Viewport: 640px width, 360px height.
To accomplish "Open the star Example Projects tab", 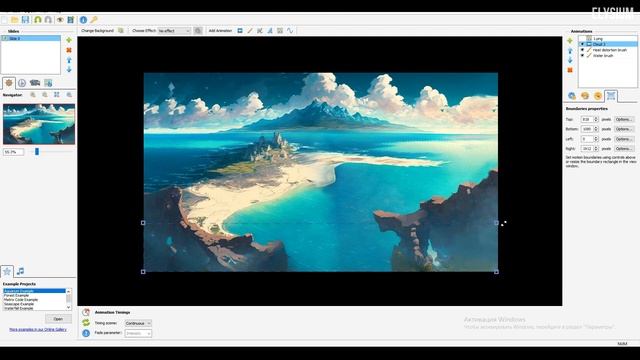I will click(x=7, y=271).
